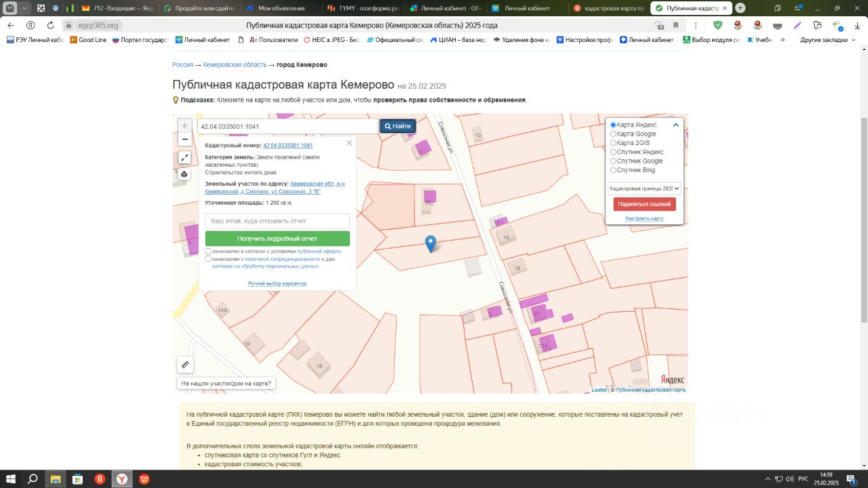Image resolution: width=868 pixels, height=488 pixels.
Task: Click Поделиться ссылкой button
Action: (644, 204)
